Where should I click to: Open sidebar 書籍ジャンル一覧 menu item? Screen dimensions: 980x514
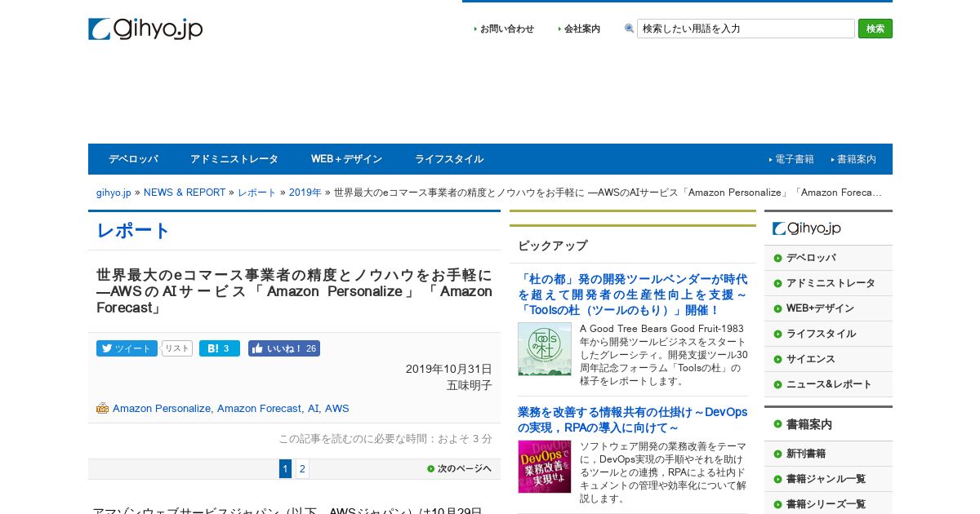[828, 479]
